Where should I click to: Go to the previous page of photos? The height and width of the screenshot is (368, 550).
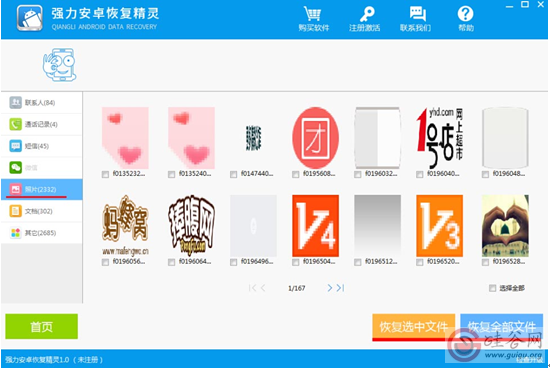point(263,288)
